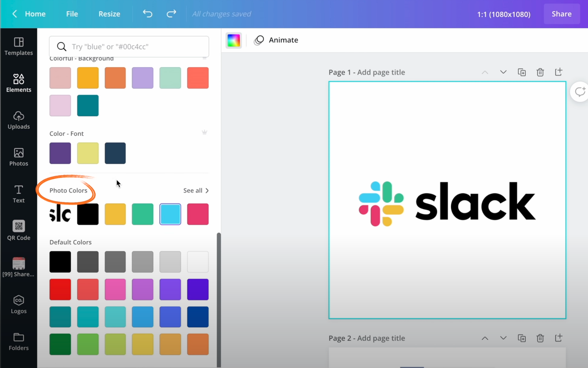Open the Photos sidebar panel
Viewport: 588px width, 368px height.
[19, 157]
